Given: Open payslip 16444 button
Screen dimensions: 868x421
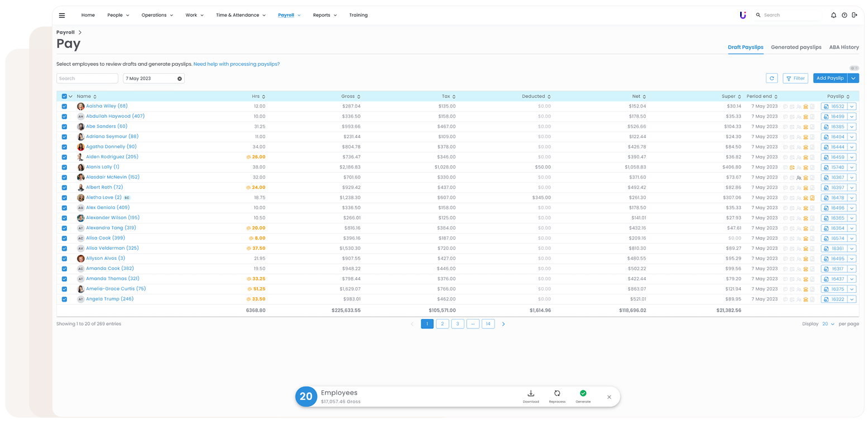Looking at the screenshot, I should [834, 147].
